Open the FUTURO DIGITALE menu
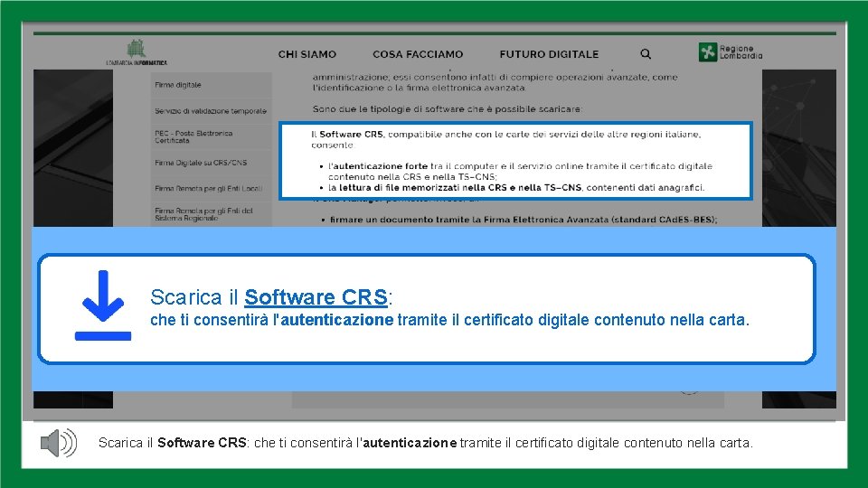The width and height of the screenshot is (868, 488). click(x=549, y=54)
